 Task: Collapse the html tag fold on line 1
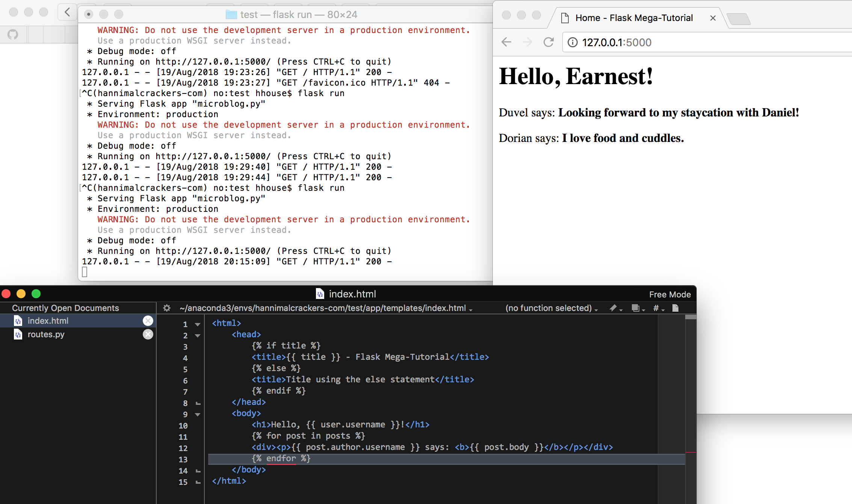coord(198,324)
